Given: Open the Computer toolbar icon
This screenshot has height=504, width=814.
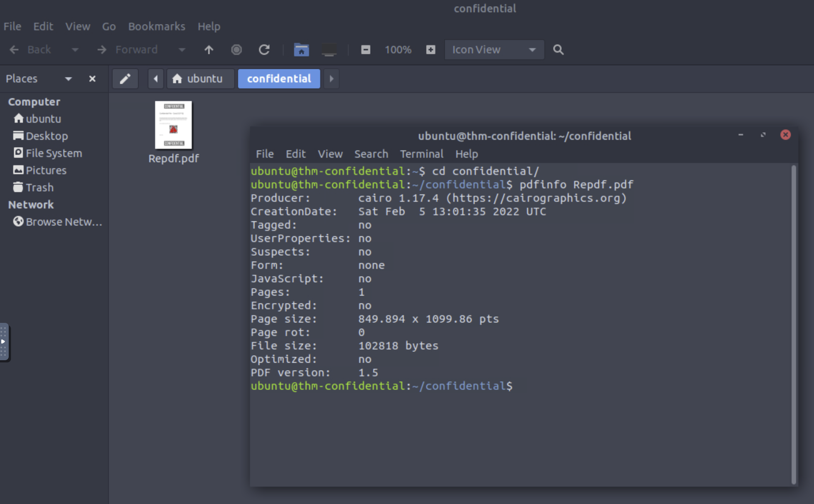Looking at the screenshot, I should point(329,50).
